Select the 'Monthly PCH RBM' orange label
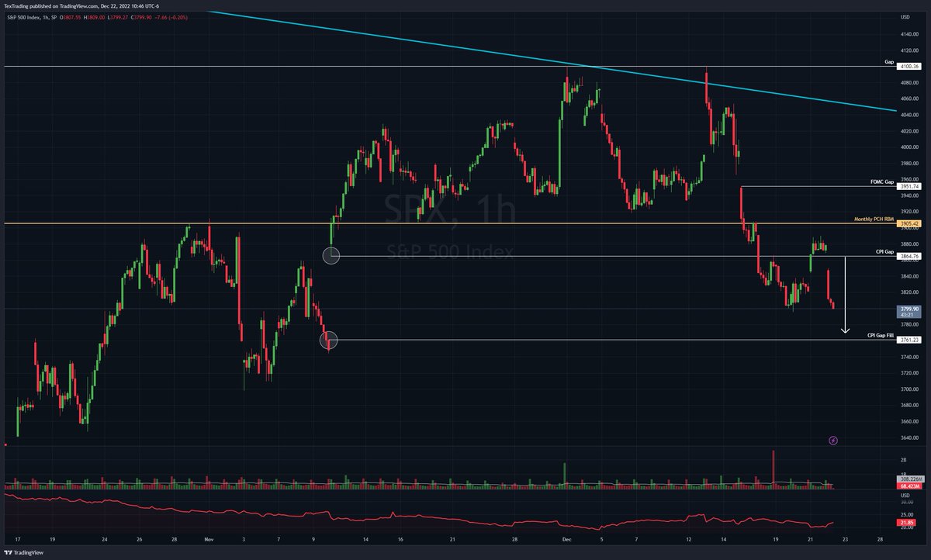 pos(874,219)
